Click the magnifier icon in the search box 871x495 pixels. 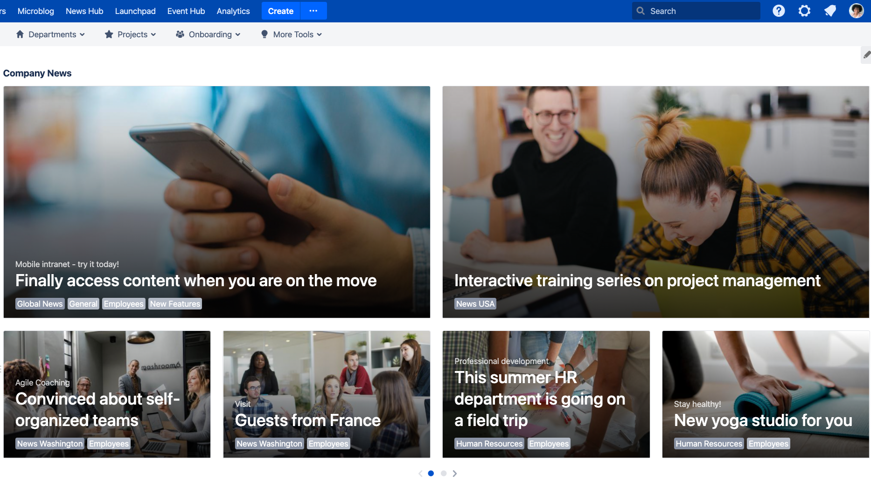640,11
